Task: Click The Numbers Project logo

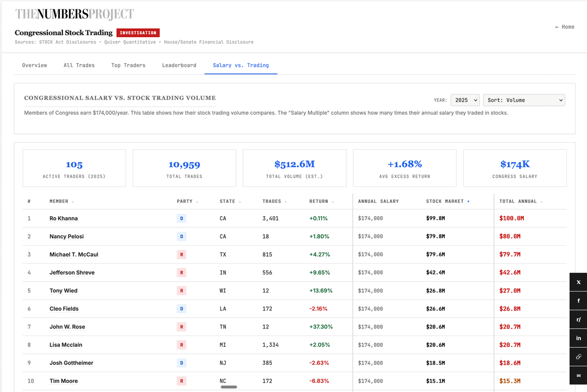Action: coord(74,14)
